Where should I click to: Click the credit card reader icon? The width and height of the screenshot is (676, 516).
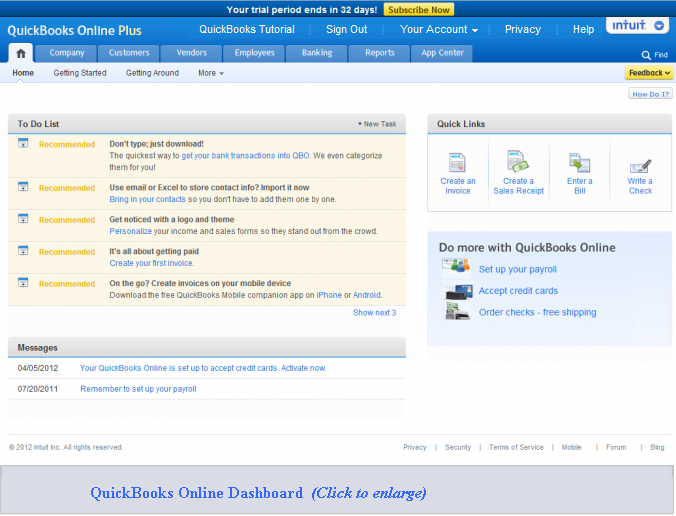point(458,291)
